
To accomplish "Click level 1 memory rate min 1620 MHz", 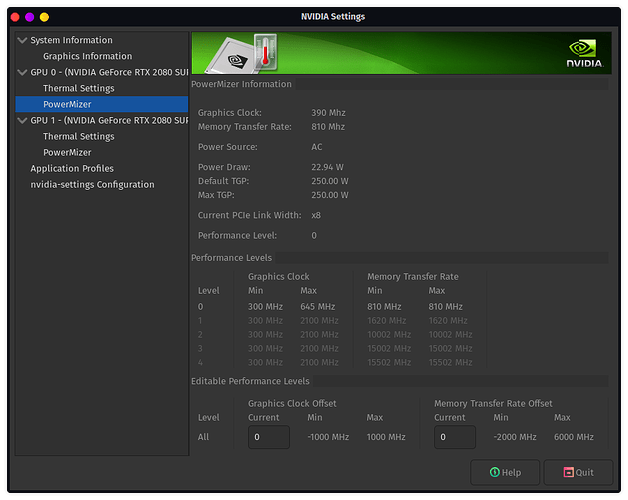I will 387,321.
